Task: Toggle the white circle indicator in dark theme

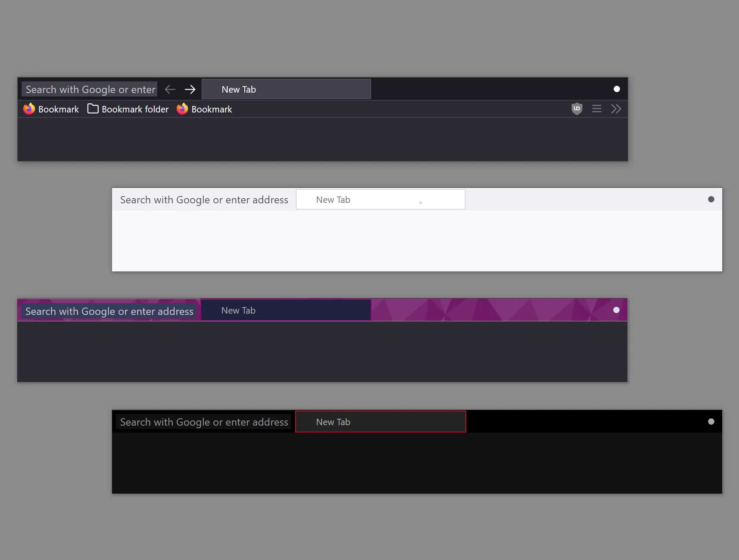Action: 616,89
